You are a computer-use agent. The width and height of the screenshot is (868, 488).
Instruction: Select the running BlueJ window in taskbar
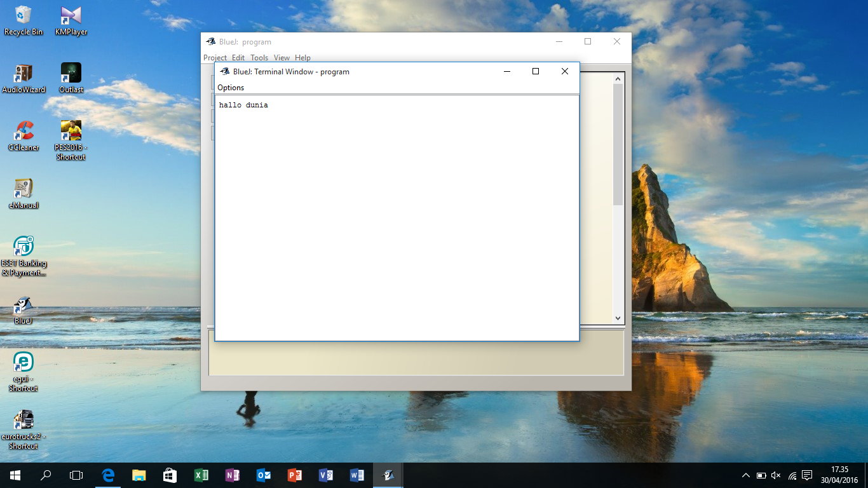point(388,475)
